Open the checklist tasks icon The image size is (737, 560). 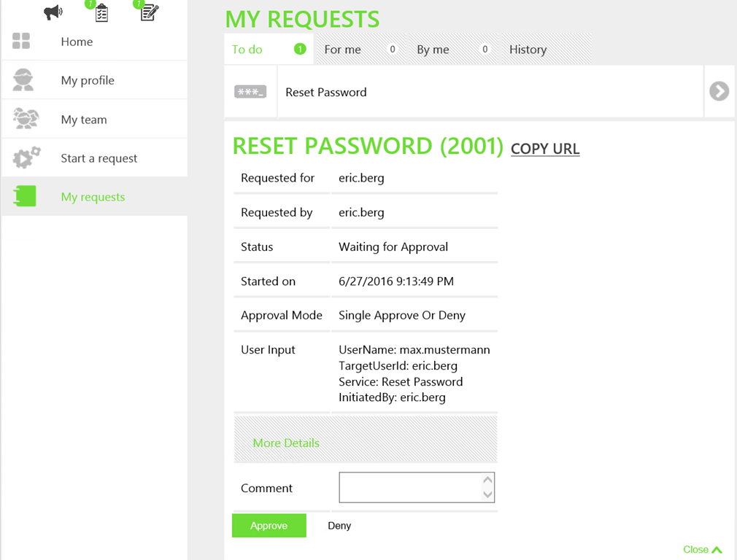click(x=101, y=12)
